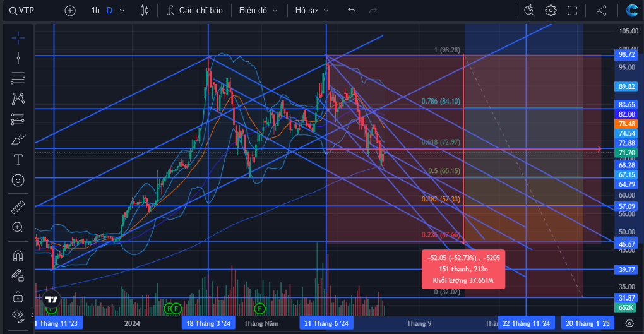Click the 57.09 price label
Image resolution: width=644 pixels, height=334 pixels.
(x=626, y=206)
